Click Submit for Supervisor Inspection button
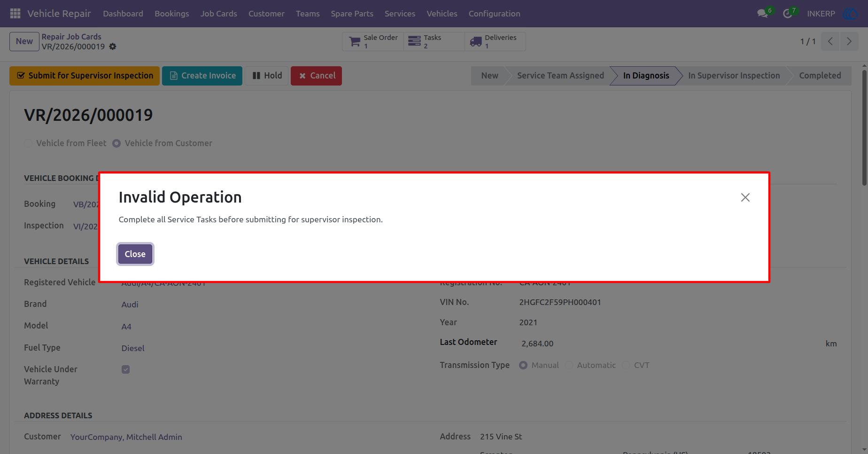This screenshot has height=454, width=868. click(85, 76)
